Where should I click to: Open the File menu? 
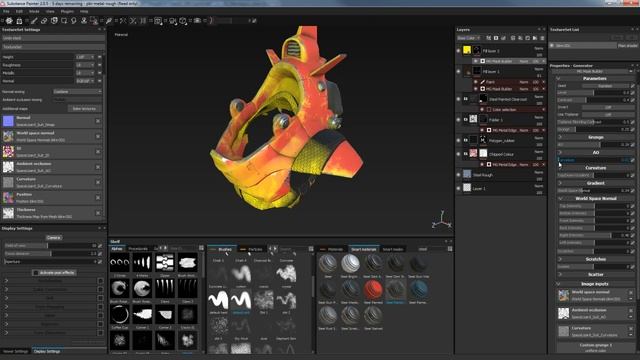(6, 11)
